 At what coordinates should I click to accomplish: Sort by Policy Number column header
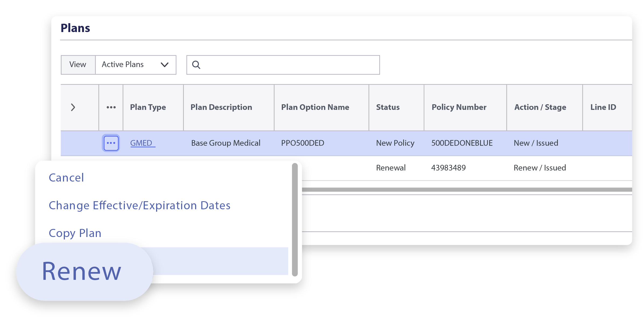pos(459,107)
